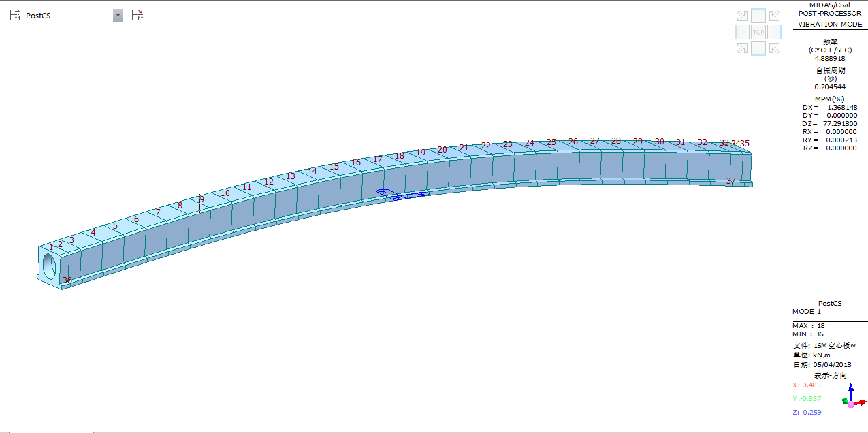Select the lower-right corner view arrow
This screenshot has width=868, height=433.
click(x=774, y=48)
